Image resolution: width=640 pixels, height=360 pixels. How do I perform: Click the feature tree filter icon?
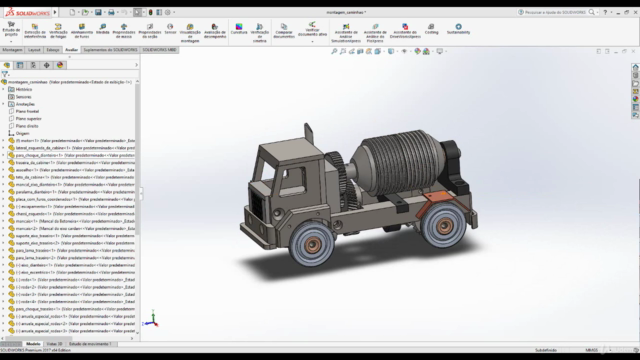pos(4,74)
